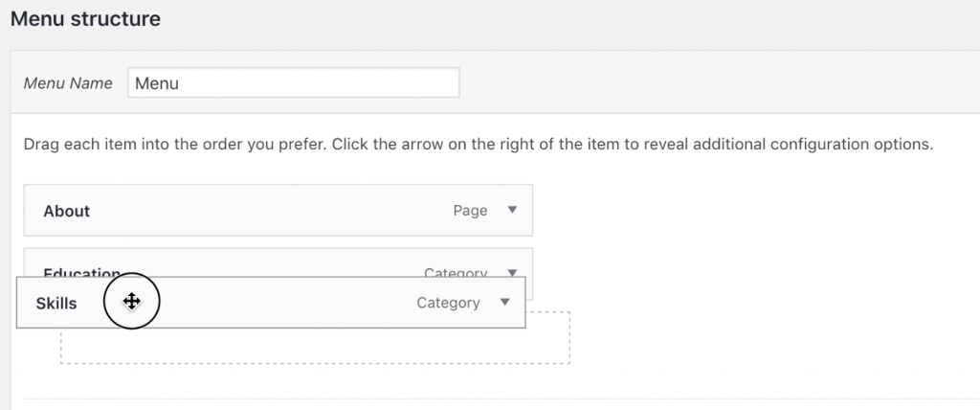Click the dashed drop placeholder box
980x410 pixels.
[x=315, y=346]
